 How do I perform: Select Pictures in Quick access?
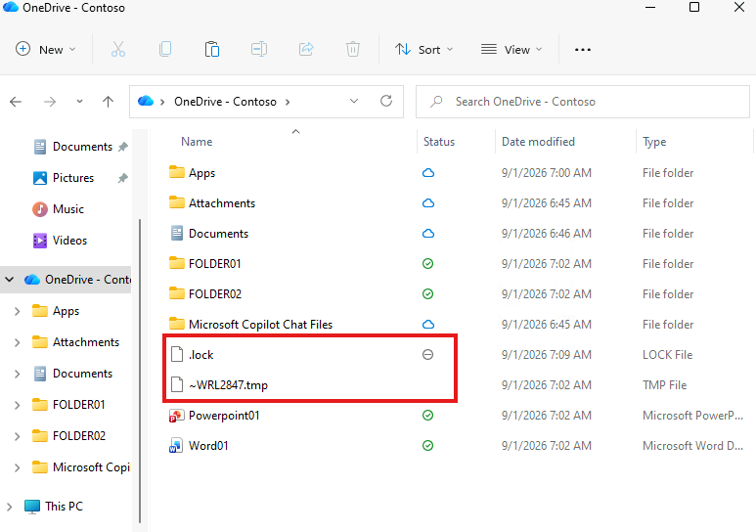tap(73, 178)
